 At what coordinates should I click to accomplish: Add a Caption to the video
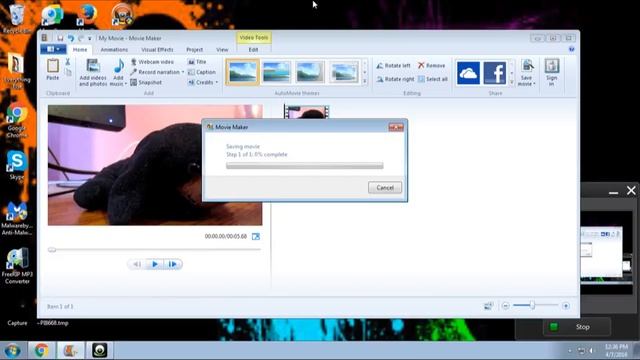(x=202, y=72)
